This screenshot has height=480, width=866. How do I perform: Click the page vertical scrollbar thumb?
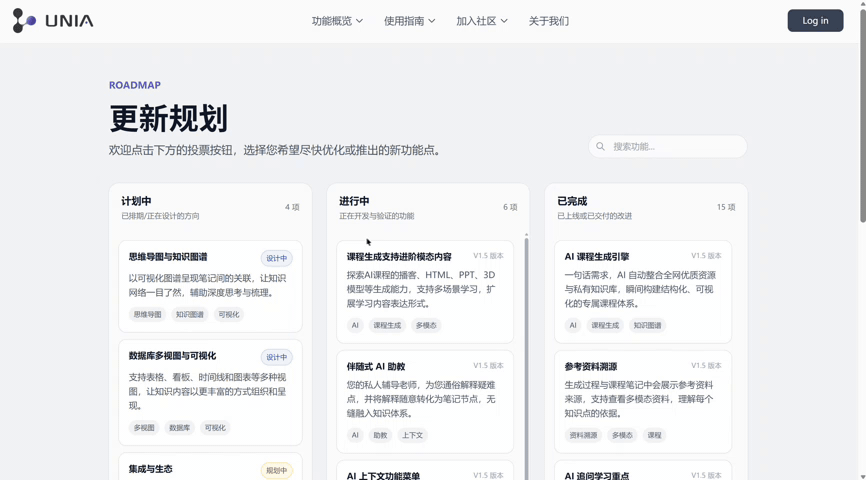pos(863,116)
